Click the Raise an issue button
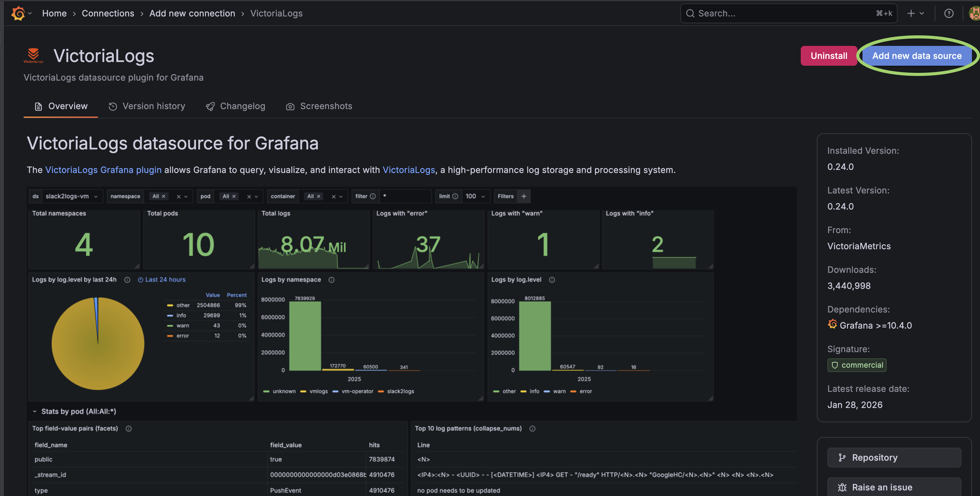Viewport: 980px width, 496px height. 894,487
